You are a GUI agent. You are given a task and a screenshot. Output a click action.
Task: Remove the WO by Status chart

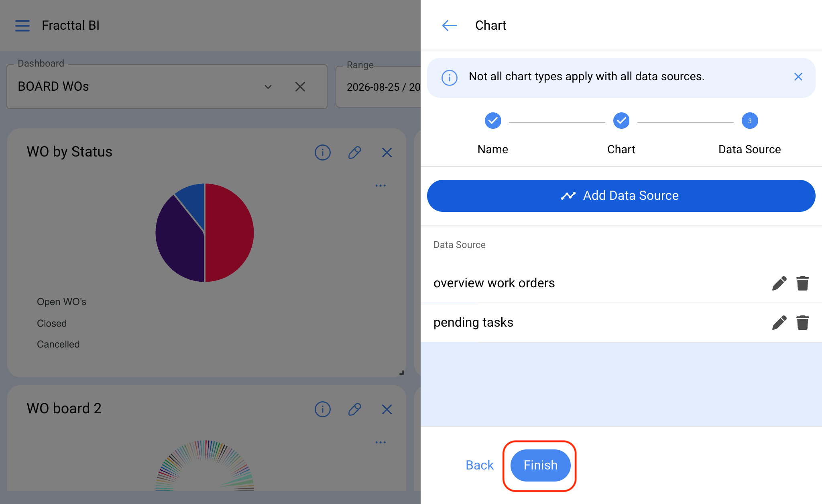(x=387, y=152)
